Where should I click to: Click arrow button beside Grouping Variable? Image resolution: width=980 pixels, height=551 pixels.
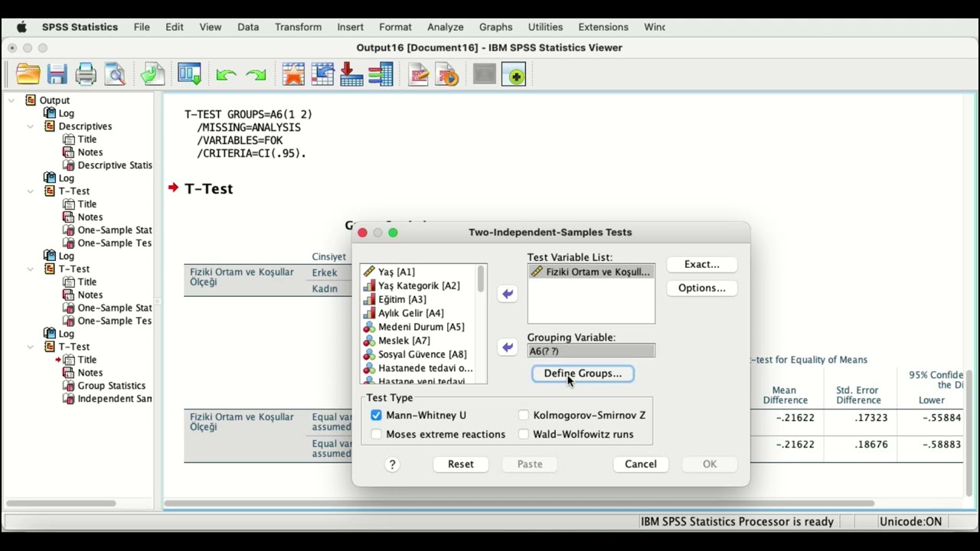click(508, 347)
